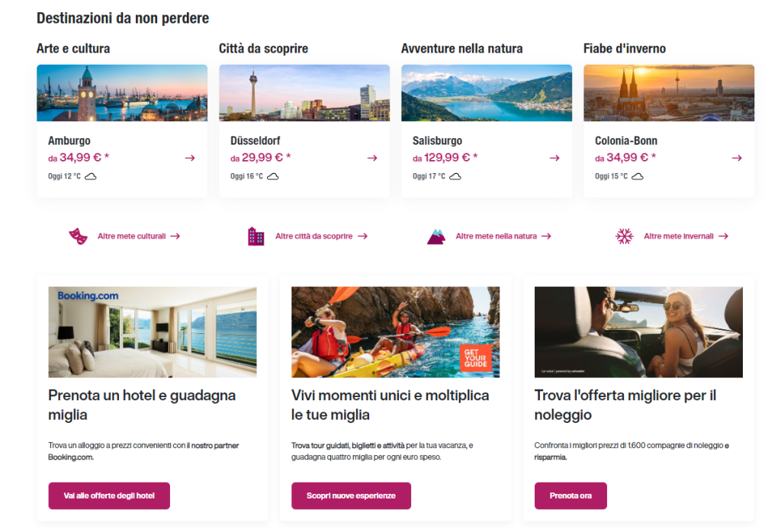781x532 pixels.
Task: Select the Colonia-Bonn cathedral sunset photo
Action: click(669, 93)
